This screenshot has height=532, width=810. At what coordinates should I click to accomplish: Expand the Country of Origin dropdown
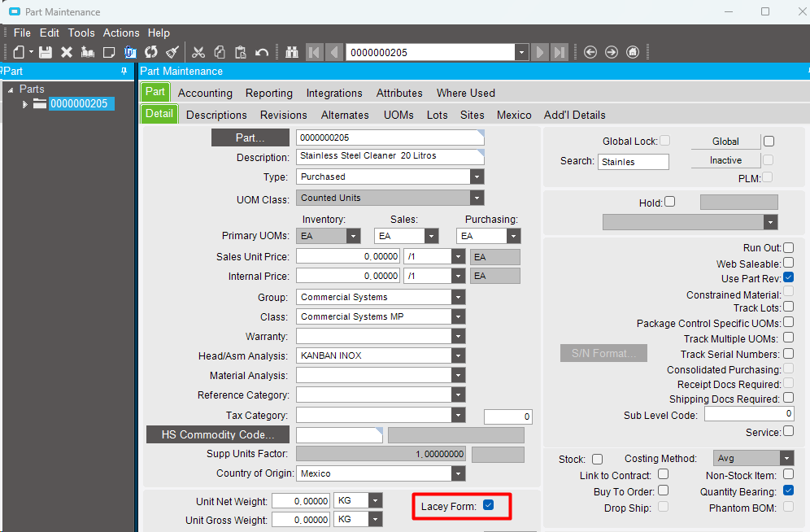point(459,473)
